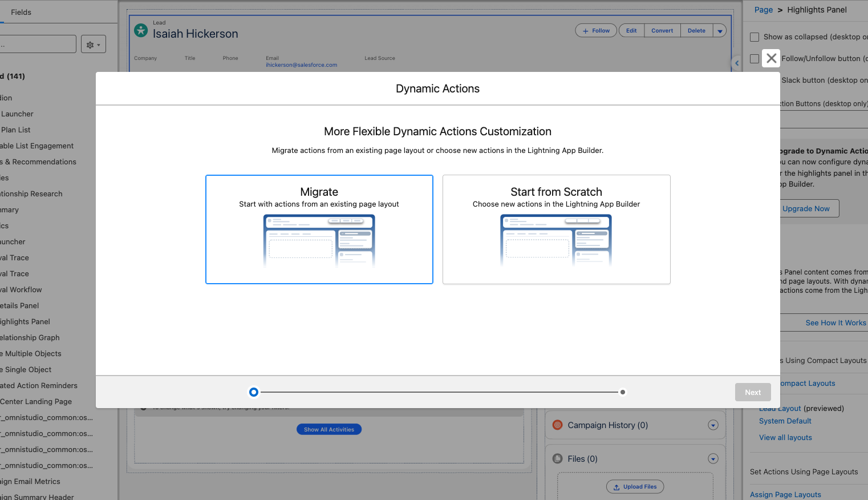Select Highlights Panel component in list

tap(25, 322)
